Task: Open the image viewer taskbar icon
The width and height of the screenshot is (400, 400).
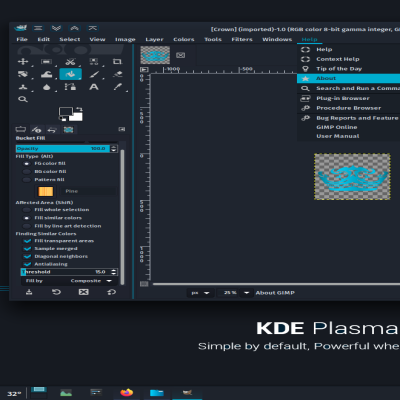Action: 66,393
